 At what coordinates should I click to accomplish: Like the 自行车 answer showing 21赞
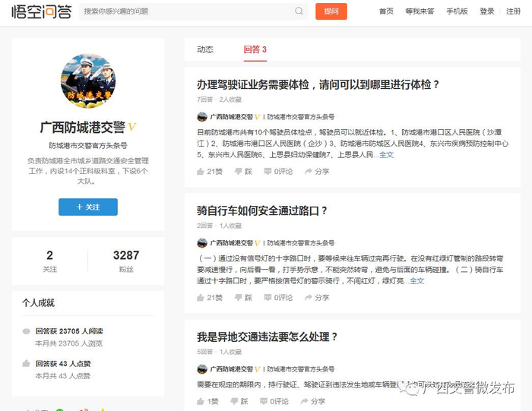[210, 298]
